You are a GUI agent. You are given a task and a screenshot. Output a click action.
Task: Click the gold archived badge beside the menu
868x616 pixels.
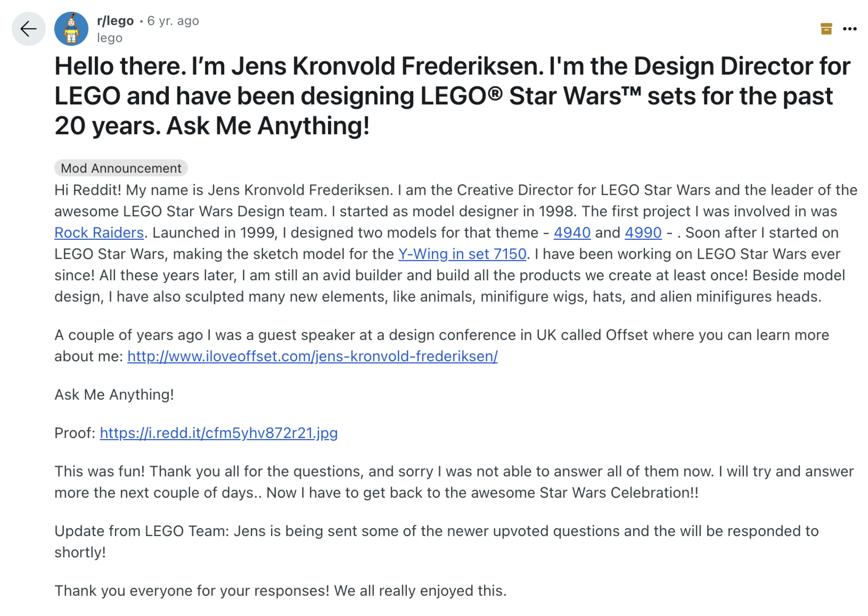[x=826, y=29]
